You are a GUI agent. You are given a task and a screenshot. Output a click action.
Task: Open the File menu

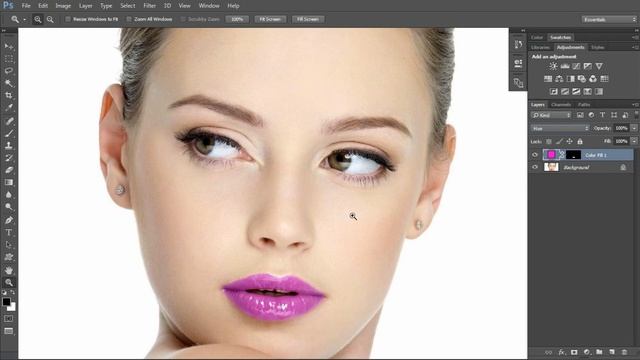coord(26,6)
